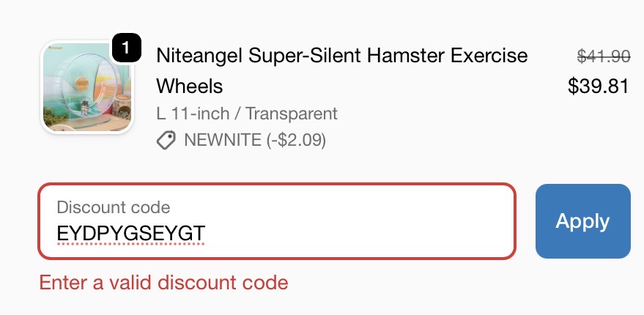
Task: Click the word "Wheels" in the title
Action: (x=190, y=86)
